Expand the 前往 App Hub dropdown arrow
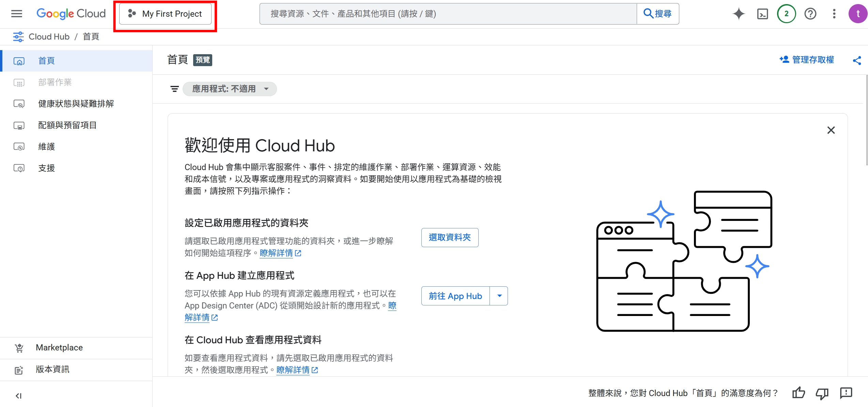The width and height of the screenshot is (868, 407). (x=499, y=296)
